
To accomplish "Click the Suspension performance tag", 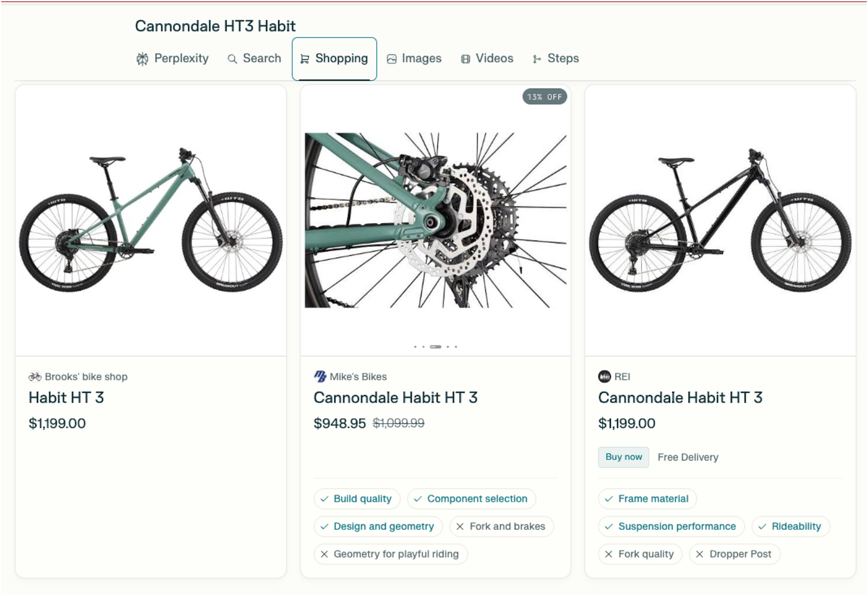I will pyautogui.click(x=671, y=526).
